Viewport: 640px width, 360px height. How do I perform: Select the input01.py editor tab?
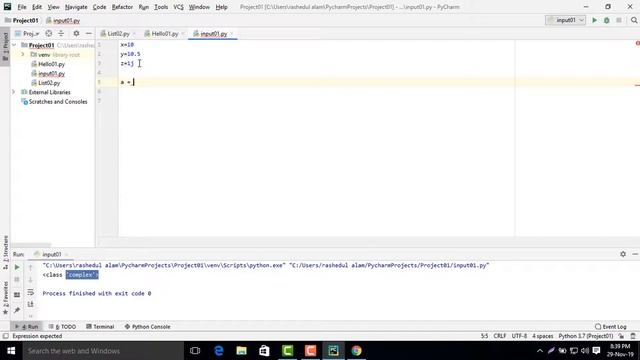point(213,34)
